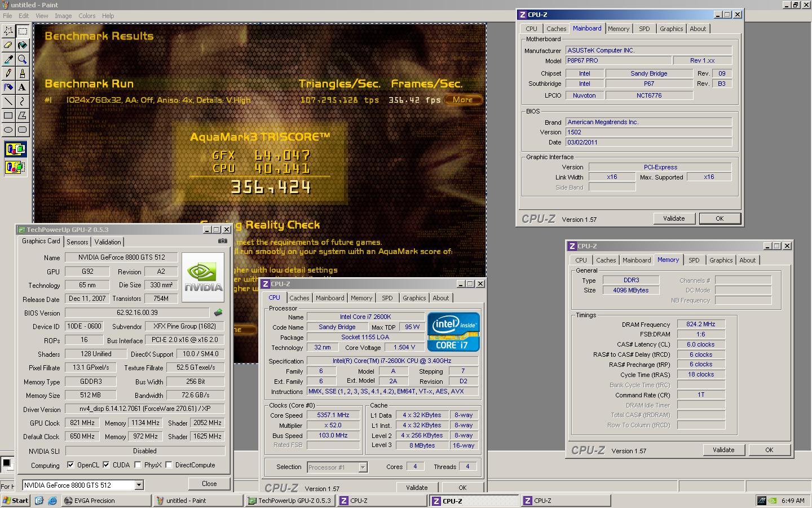
Task: Choose the Curve tool in Paint
Action: (x=23, y=102)
